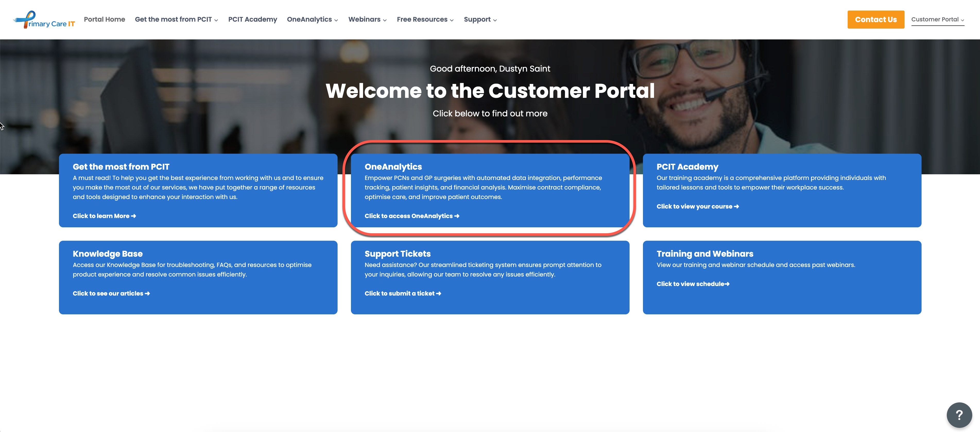Screen dimensions: 980x432
Task: Open PCIT Academy nav item
Action: tap(253, 19)
